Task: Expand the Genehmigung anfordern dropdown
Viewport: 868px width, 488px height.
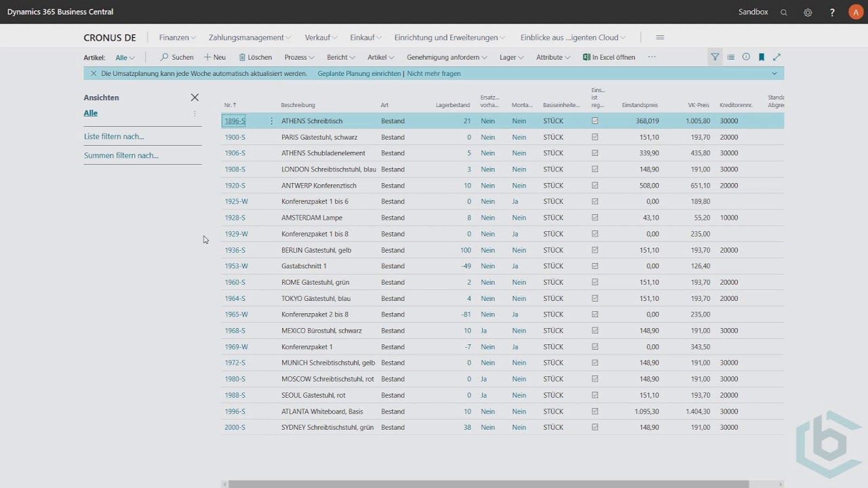Action: pos(446,57)
